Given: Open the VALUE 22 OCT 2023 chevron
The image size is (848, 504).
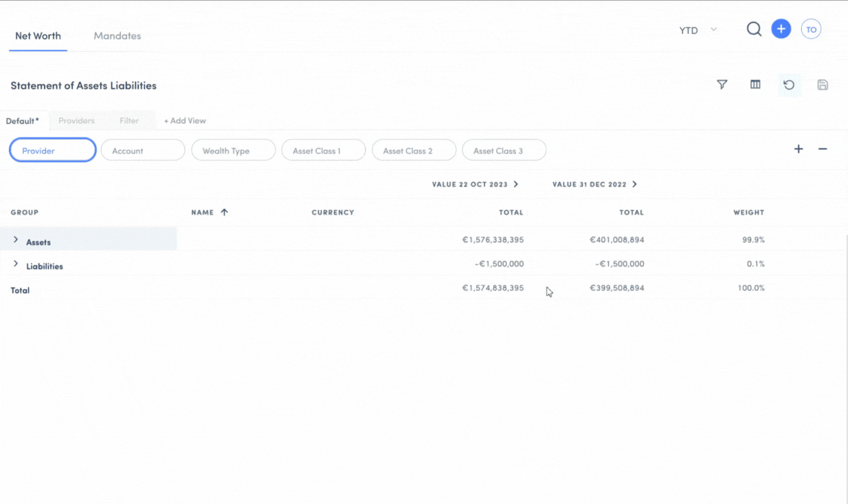Looking at the screenshot, I should coord(515,184).
